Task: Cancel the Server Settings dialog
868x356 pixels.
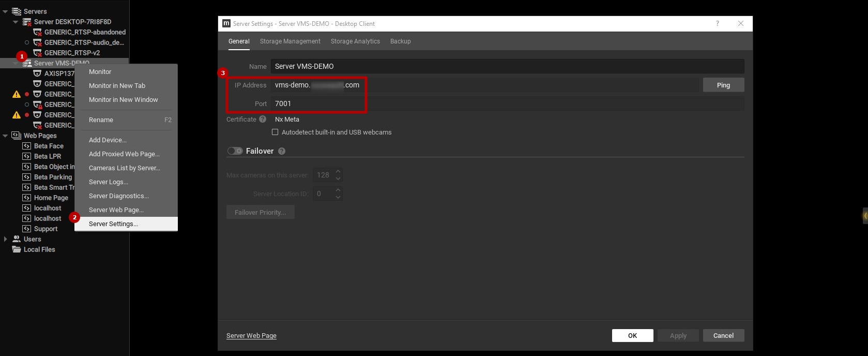Action: [x=723, y=335]
